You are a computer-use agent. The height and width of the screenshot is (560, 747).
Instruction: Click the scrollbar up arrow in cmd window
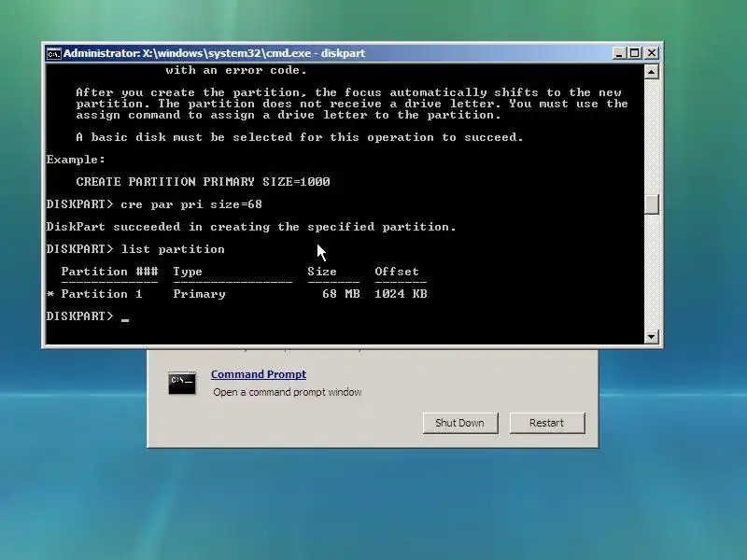(651, 72)
